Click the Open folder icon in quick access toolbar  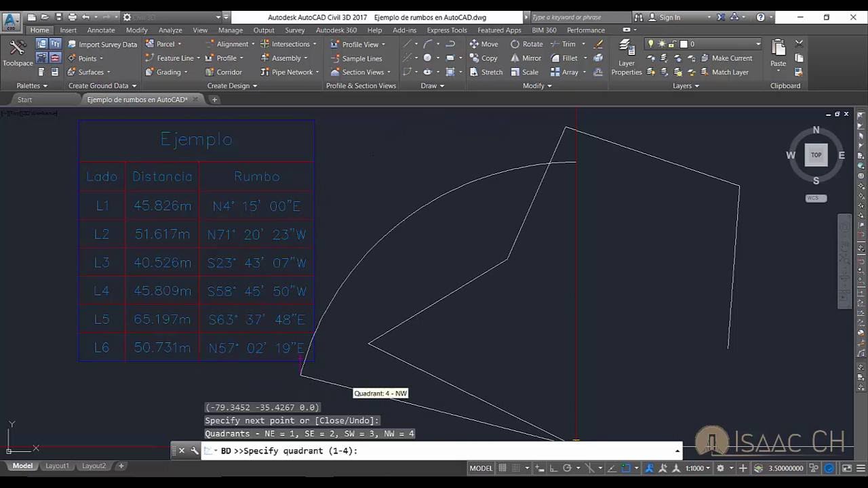click(x=45, y=17)
